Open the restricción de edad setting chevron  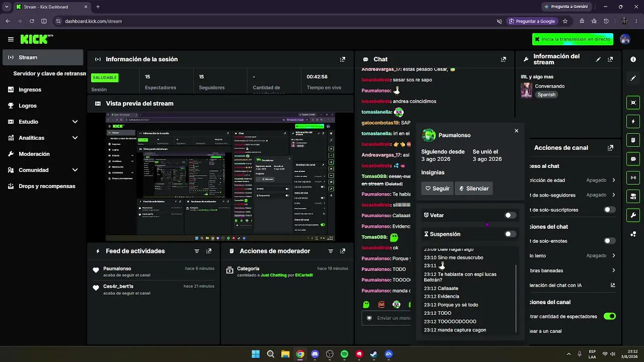[614, 180]
